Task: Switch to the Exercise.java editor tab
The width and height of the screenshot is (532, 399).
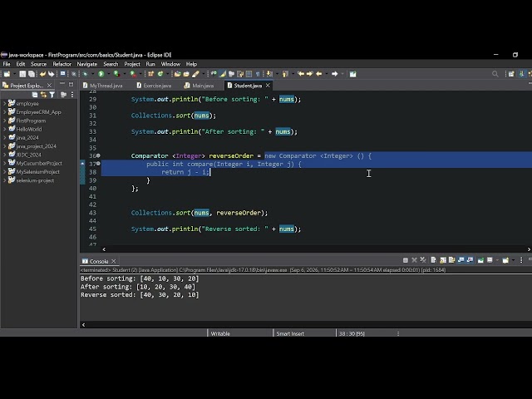Action: tap(154, 86)
